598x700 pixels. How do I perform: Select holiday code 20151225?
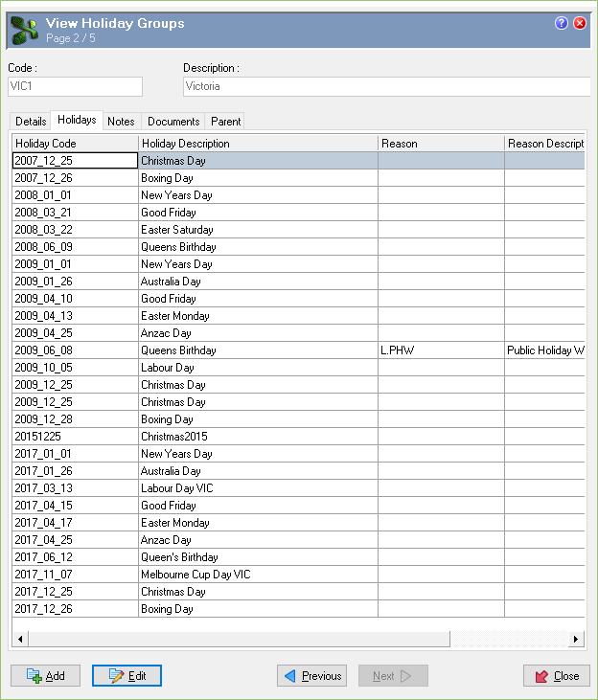tap(75, 437)
